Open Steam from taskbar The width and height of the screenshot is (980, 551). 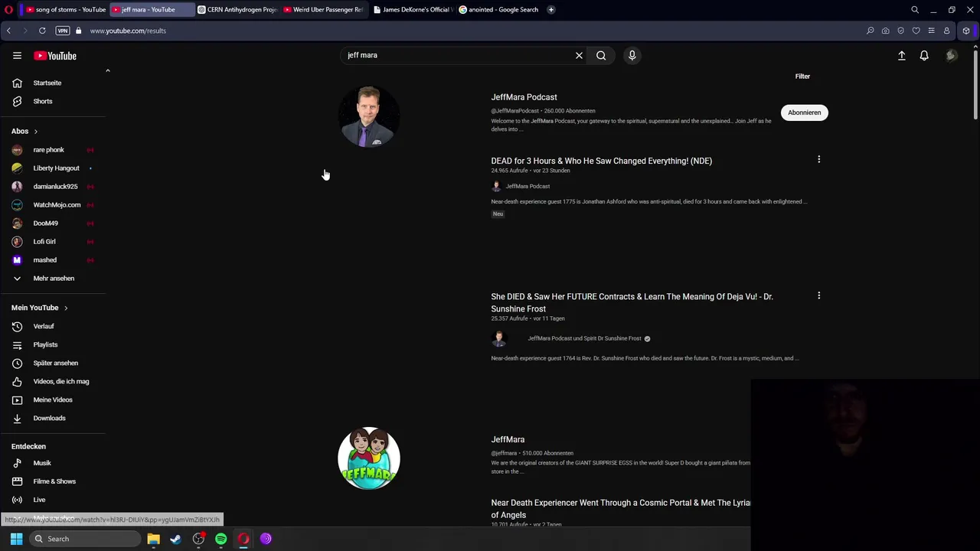[175, 539]
